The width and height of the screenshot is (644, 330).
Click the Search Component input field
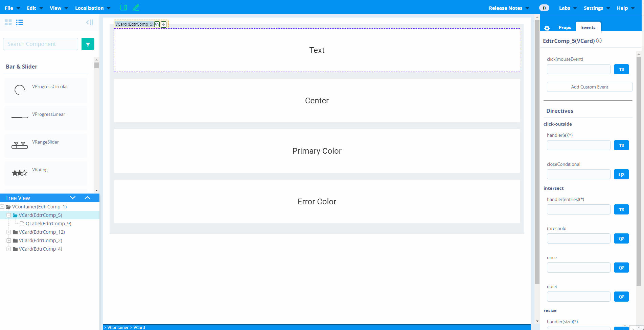41,44
